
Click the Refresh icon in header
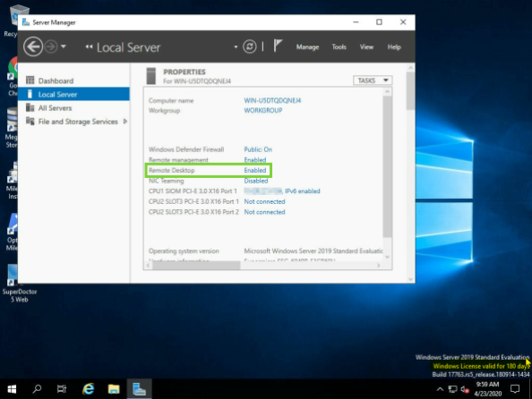249,47
